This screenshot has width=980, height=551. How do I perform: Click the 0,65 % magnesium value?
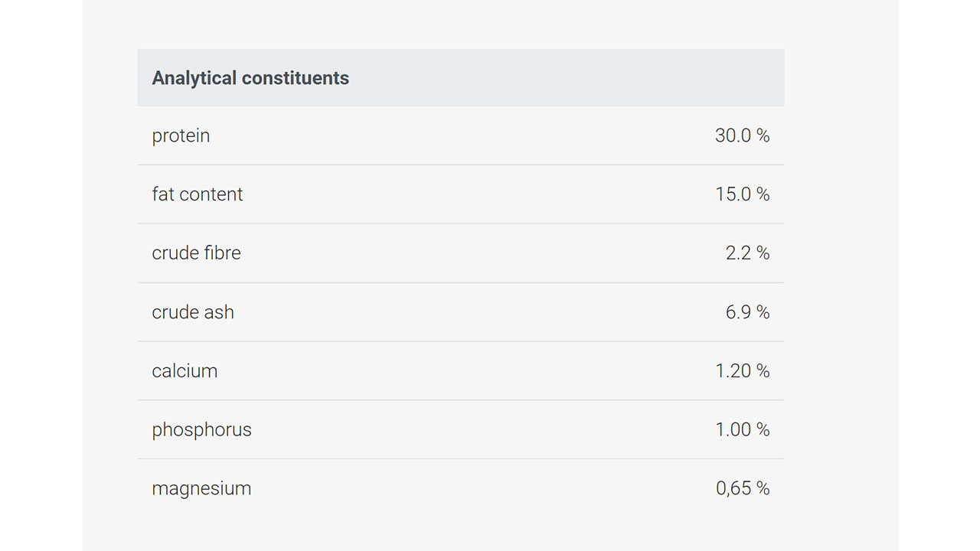pos(742,489)
